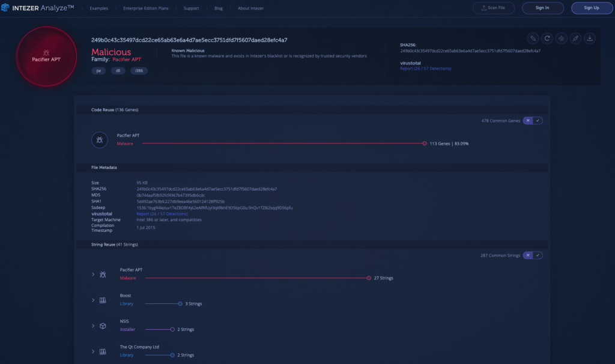Click the download file icon
This screenshot has height=364, width=615.
(590, 38)
